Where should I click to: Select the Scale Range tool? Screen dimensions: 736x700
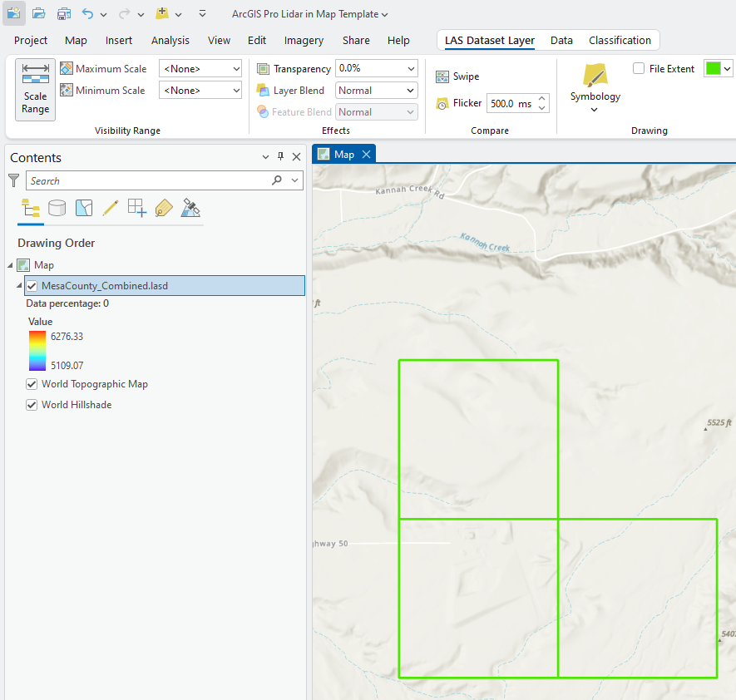(x=35, y=89)
